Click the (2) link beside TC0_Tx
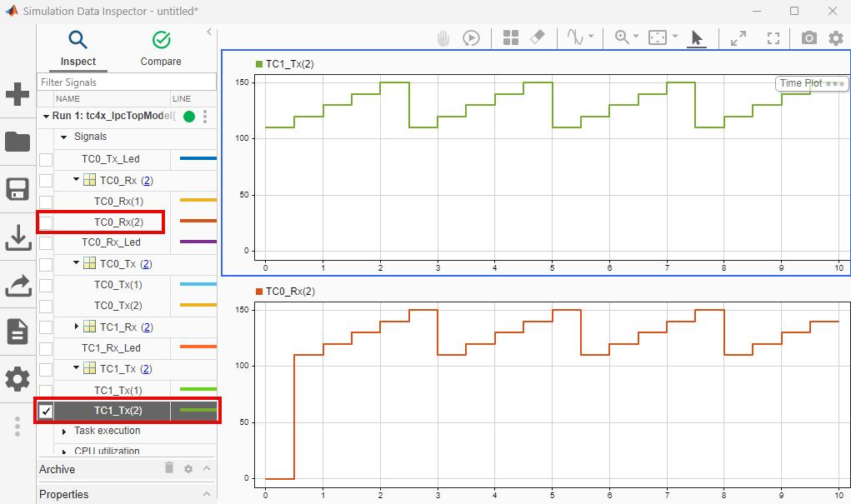851x504 pixels. click(x=146, y=264)
